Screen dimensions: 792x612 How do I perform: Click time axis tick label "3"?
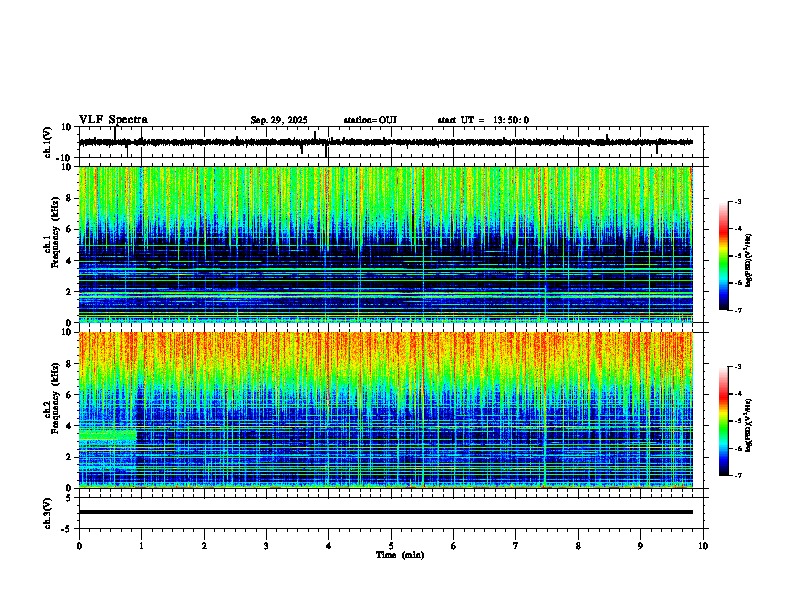(266, 546)
